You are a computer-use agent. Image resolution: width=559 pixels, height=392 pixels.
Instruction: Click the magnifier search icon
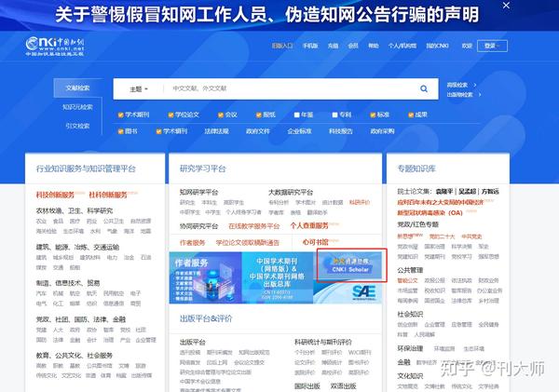click(x=424, y=88)
